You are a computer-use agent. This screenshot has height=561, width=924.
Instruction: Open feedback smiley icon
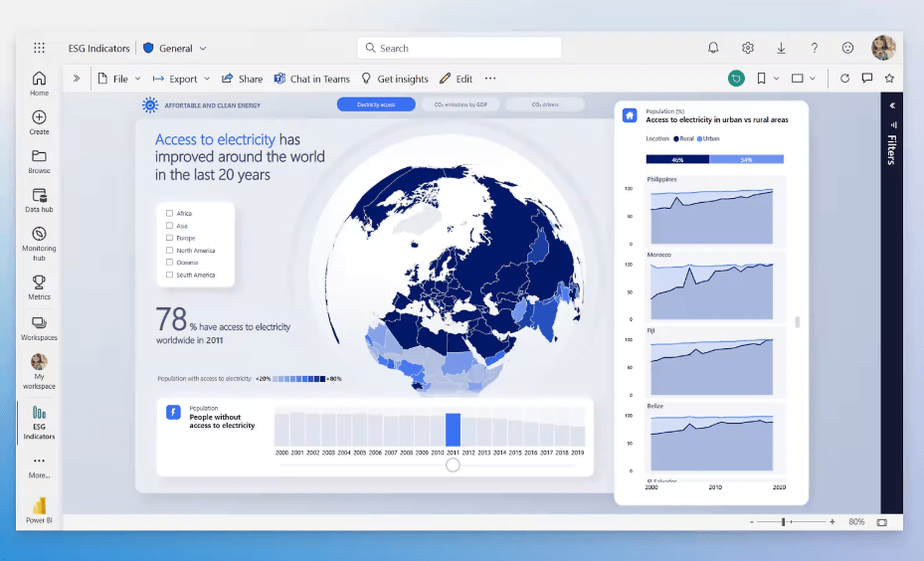point(847,48)
